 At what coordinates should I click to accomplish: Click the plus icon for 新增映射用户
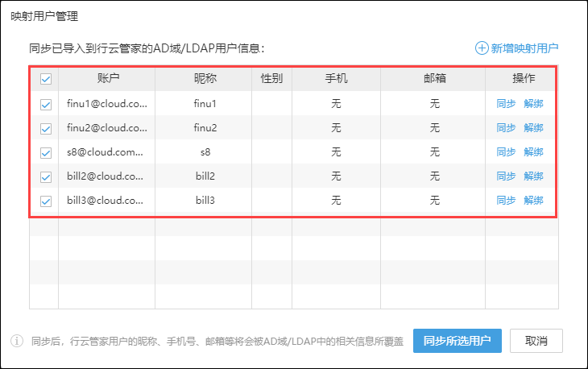[482, 48]
